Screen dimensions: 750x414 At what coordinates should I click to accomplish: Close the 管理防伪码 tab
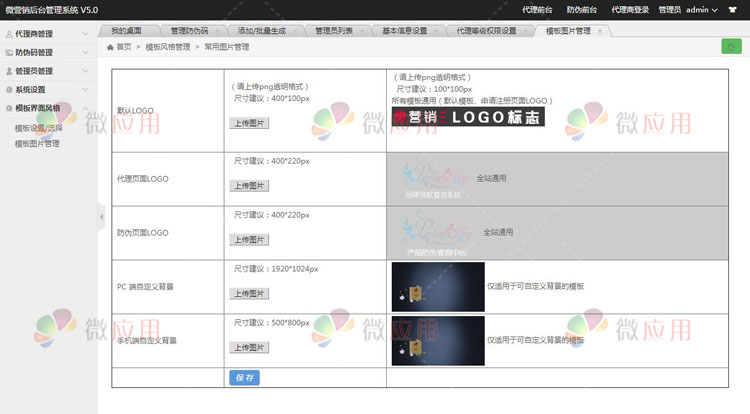coord(218,31)
